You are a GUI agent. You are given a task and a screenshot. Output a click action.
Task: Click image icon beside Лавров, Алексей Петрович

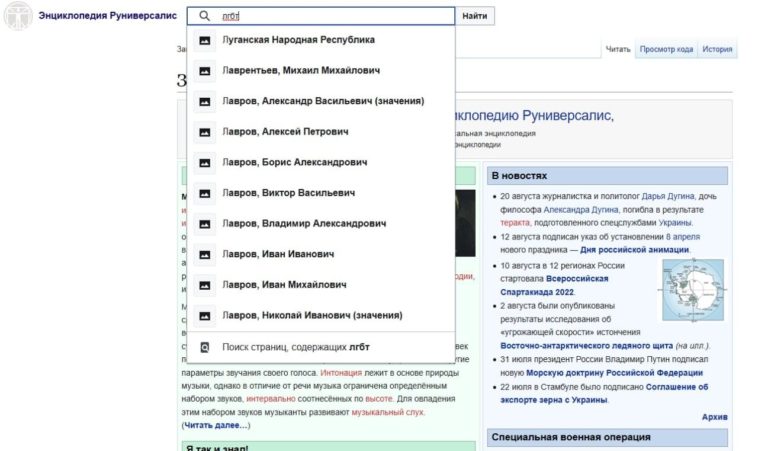pos(205,132)
